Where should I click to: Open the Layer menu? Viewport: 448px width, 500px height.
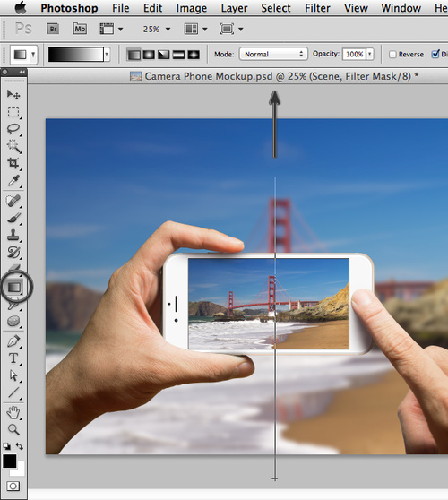coord(234,8)
